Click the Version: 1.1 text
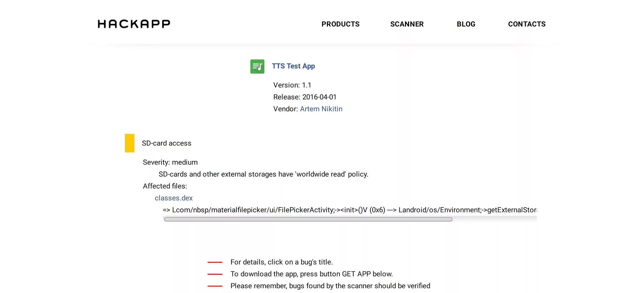The width and height of the screenshot is (644, 293). (x=292, y=85)
